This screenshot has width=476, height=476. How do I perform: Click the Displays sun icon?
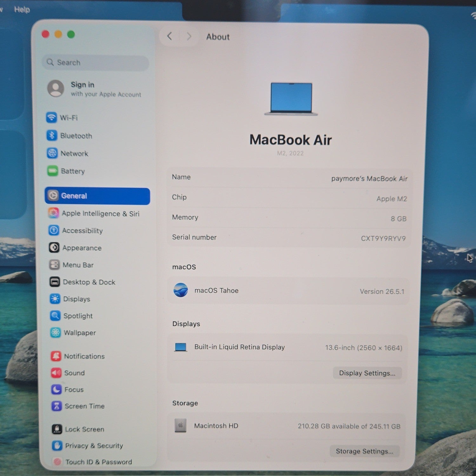(x=55, y=299)
